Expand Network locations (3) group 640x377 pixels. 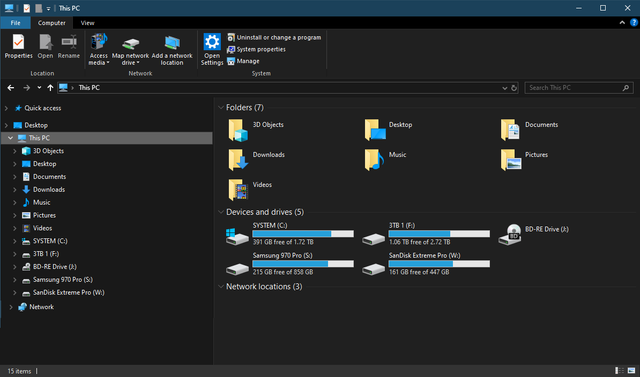tap(221, 286)
